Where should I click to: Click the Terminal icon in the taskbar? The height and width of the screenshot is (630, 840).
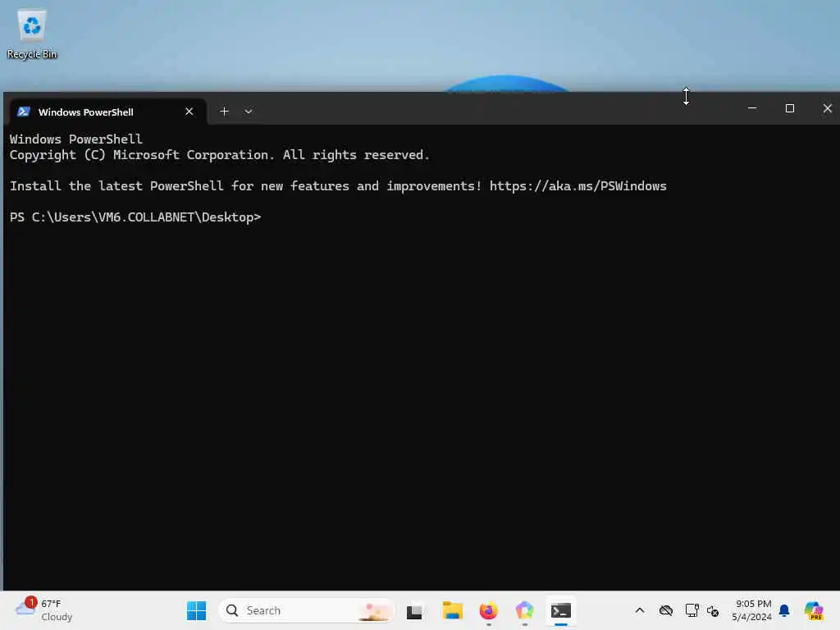561,610
